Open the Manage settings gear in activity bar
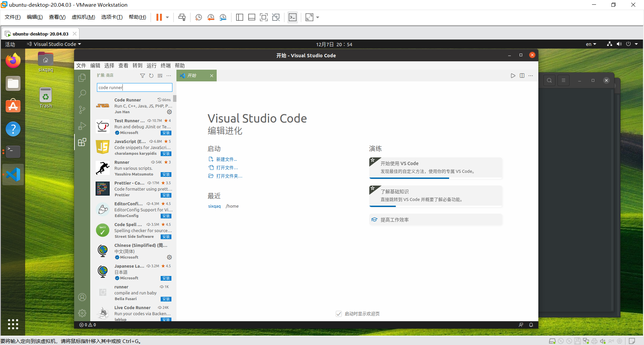The image size is (644, 345). (x=82, y=313)
